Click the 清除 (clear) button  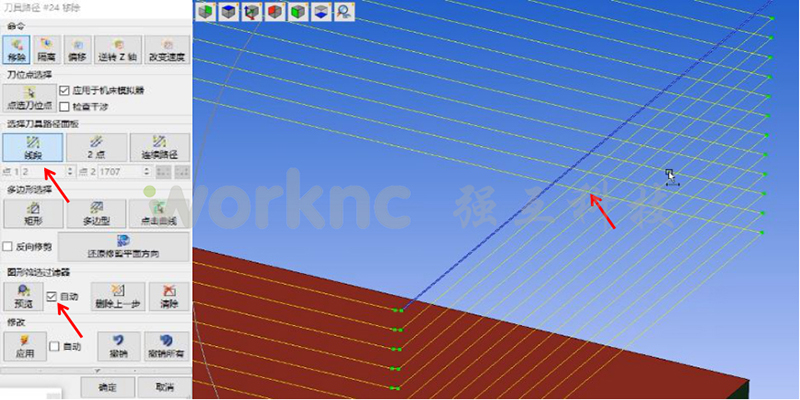tap(169, 296)
